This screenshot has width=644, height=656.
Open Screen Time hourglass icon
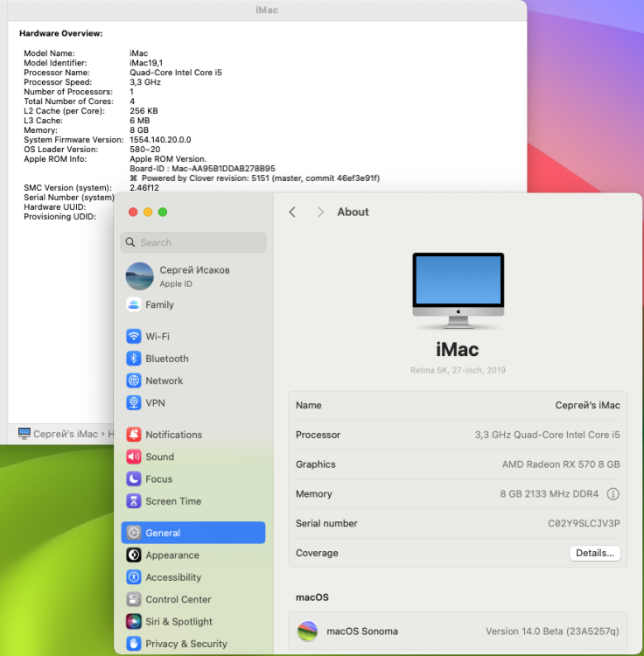[134, 501]
